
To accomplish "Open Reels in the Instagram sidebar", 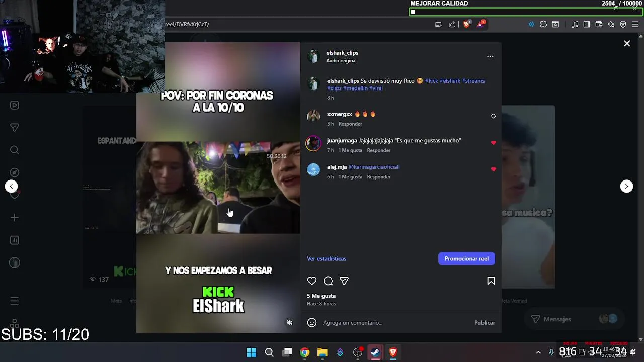I will pyautogui.click(x=15, y=105).
